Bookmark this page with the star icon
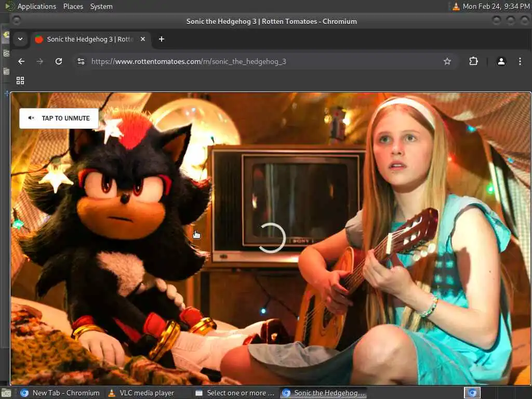The width and height of the screenshot is (532, 399). 447,61
